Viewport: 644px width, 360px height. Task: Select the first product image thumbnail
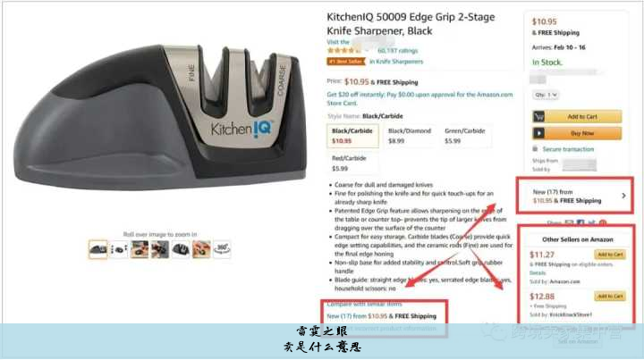(97, 249)
